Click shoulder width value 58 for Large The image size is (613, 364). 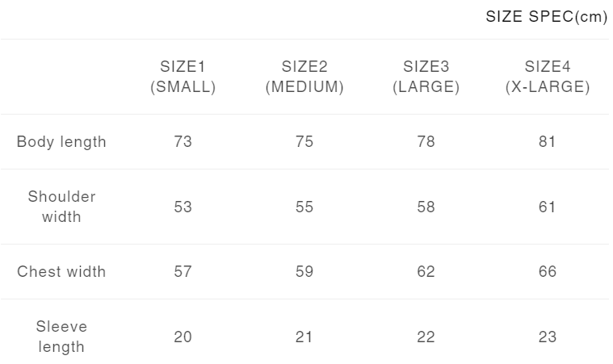point(426,207)
